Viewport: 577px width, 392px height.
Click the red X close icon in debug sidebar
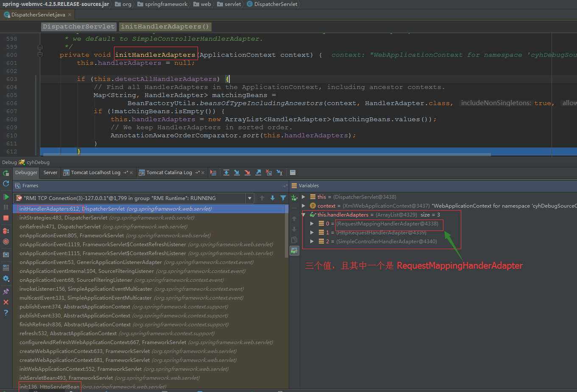[x=6, y=302]
